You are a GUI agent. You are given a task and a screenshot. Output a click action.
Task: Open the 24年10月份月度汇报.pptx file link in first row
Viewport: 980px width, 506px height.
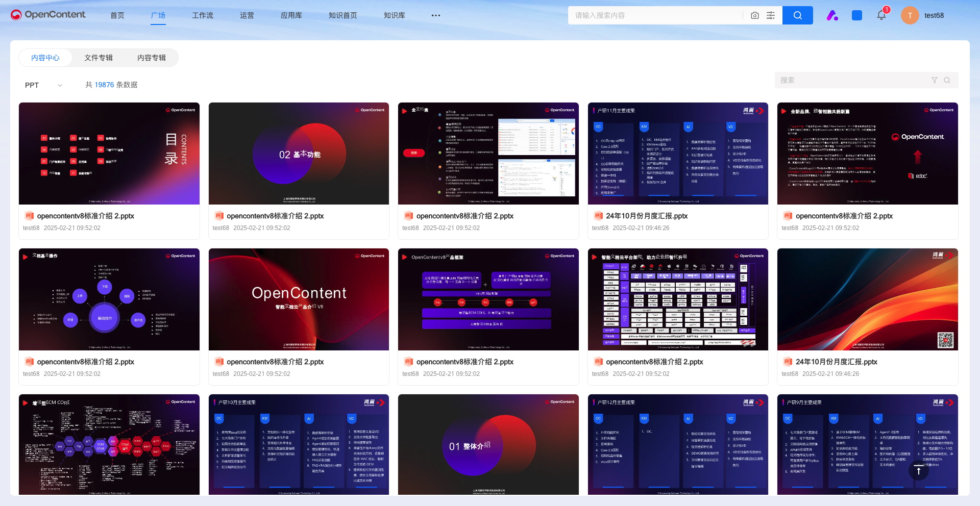646,216
